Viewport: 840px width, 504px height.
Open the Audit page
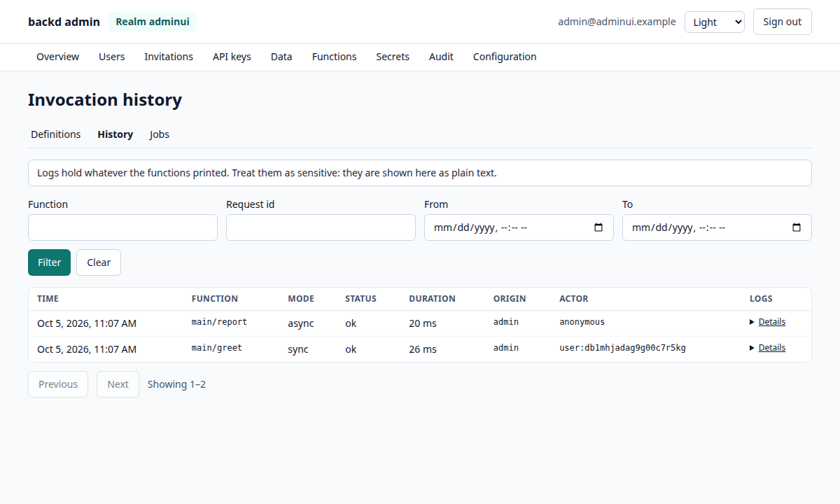click(441, 57)
